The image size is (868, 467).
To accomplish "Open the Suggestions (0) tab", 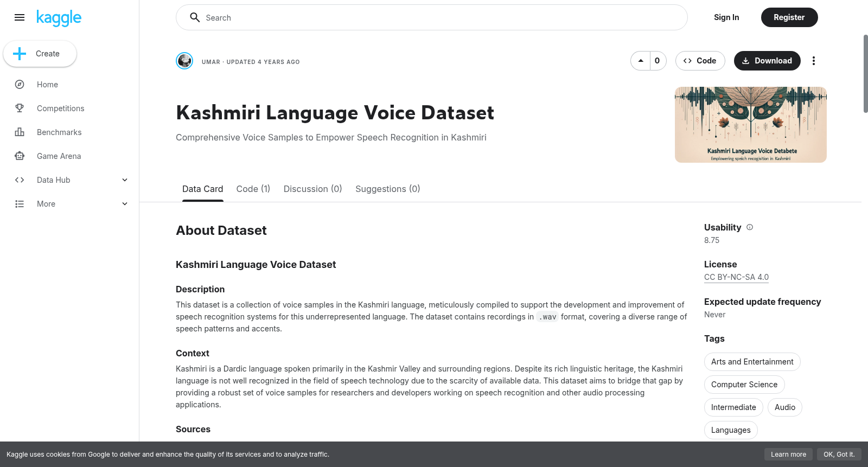I will click(x=387, y=189).
